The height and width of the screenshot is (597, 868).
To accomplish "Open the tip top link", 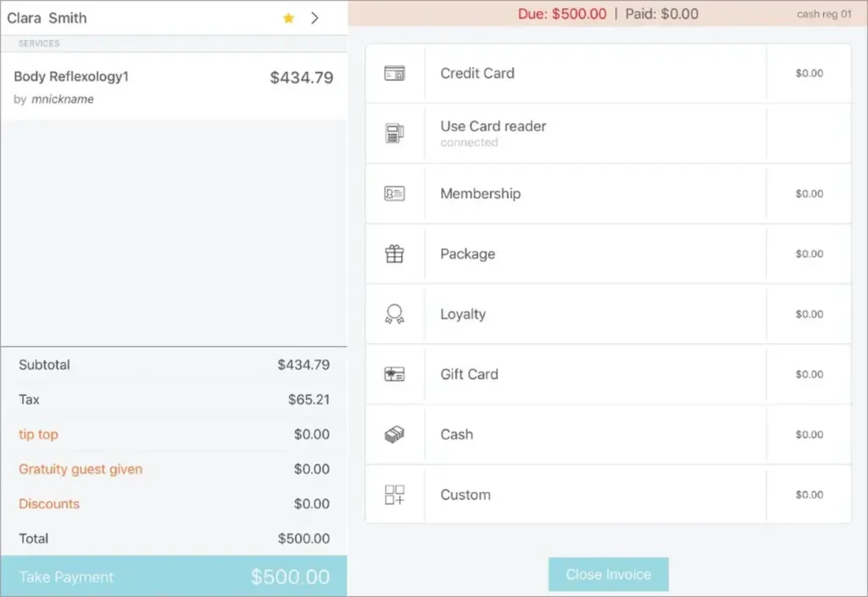I will pyautogui.click(x=38, y=434).
